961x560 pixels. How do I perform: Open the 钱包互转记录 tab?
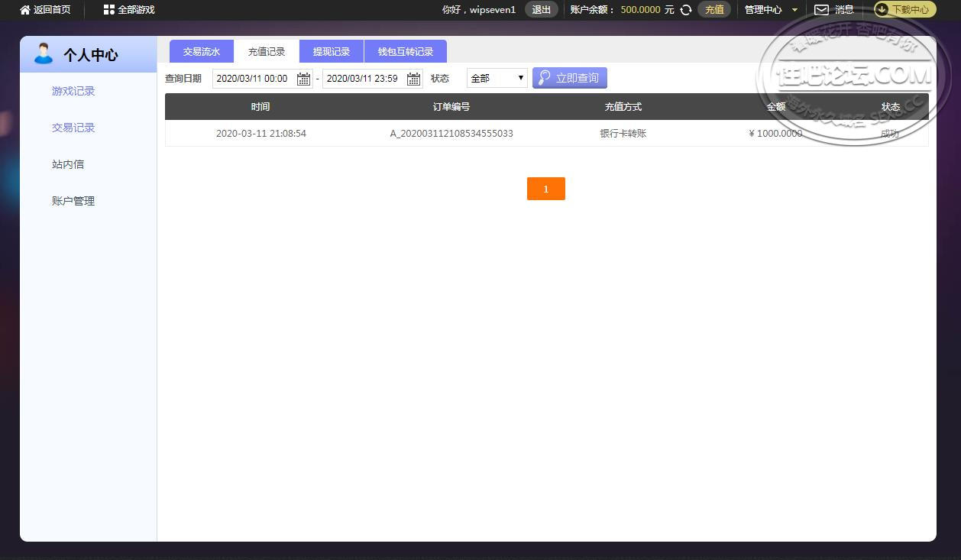(406, 51)
